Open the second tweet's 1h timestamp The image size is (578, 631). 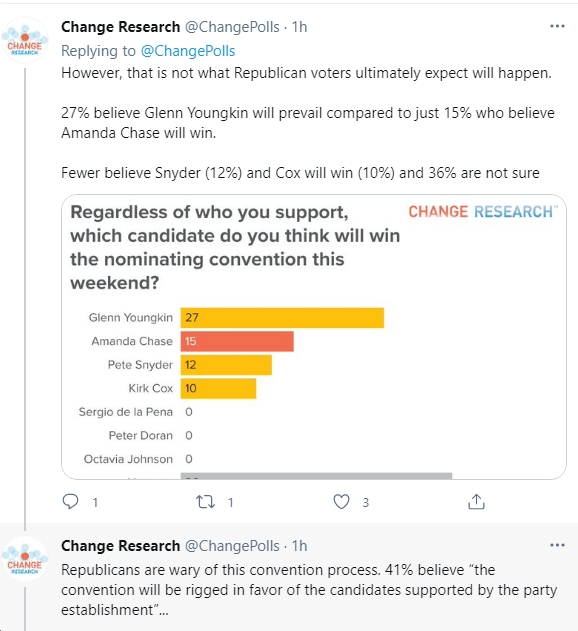[x=299, y=546]
